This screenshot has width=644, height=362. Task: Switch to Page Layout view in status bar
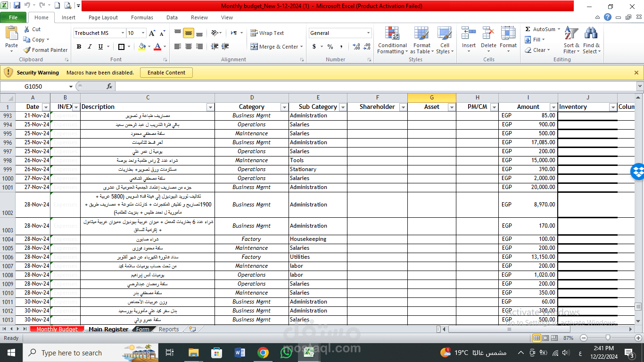546,338
